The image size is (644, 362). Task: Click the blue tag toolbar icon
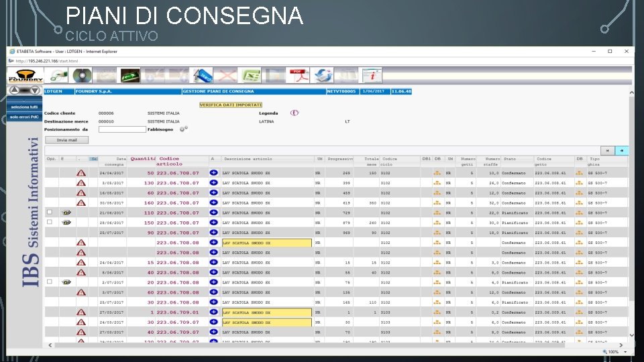pos(202,76)
